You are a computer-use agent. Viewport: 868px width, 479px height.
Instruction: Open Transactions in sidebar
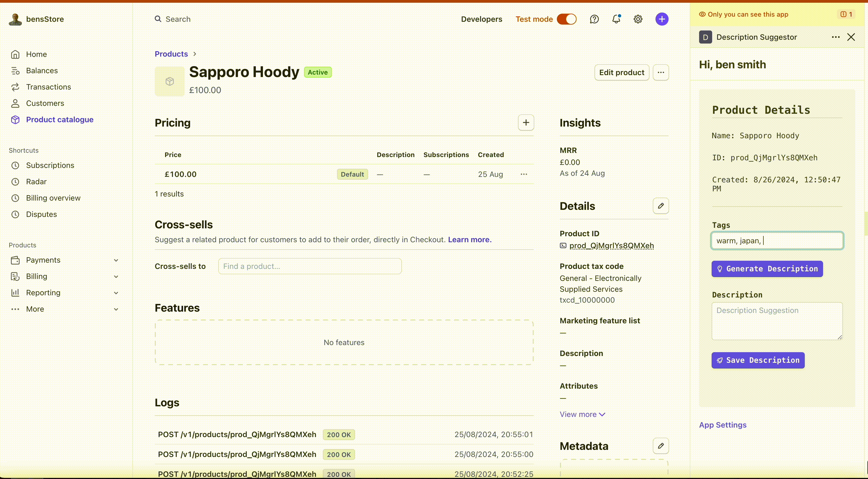pyautogui.click(x=48, y=87)
